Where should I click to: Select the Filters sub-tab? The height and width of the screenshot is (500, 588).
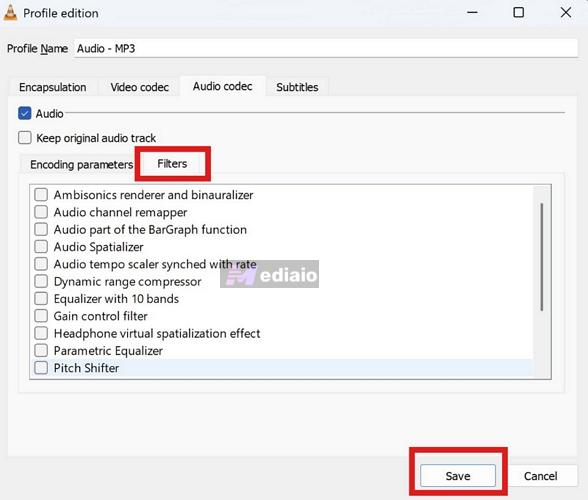pos(172,164)
